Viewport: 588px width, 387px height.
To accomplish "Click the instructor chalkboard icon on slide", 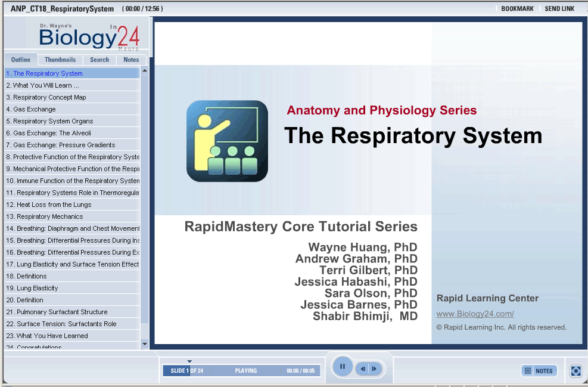I will (227, 141).
